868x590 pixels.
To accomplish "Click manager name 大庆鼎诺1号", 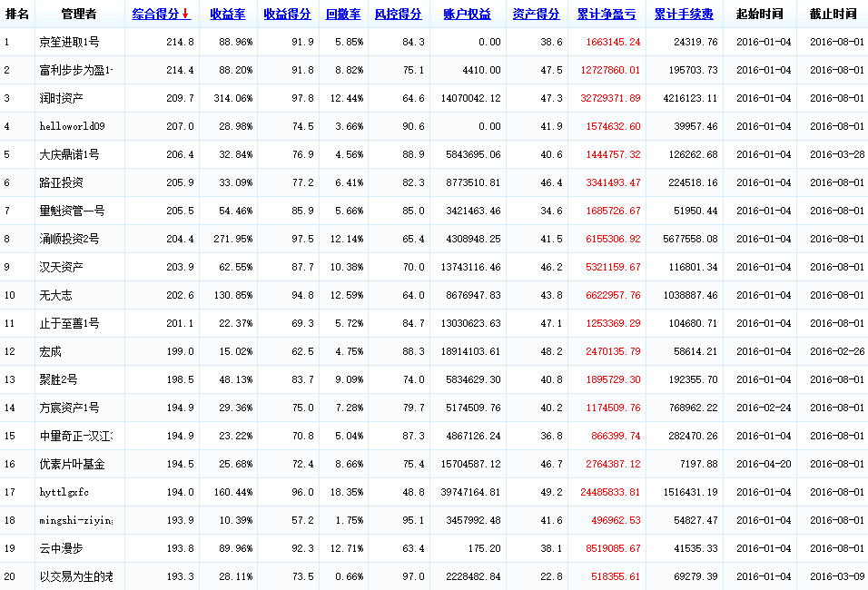I will (x=69, y=154).
